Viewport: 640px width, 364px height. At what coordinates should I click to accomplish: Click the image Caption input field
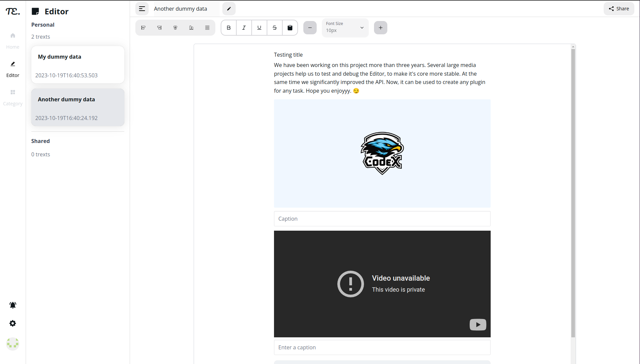[x=382, y=219]
